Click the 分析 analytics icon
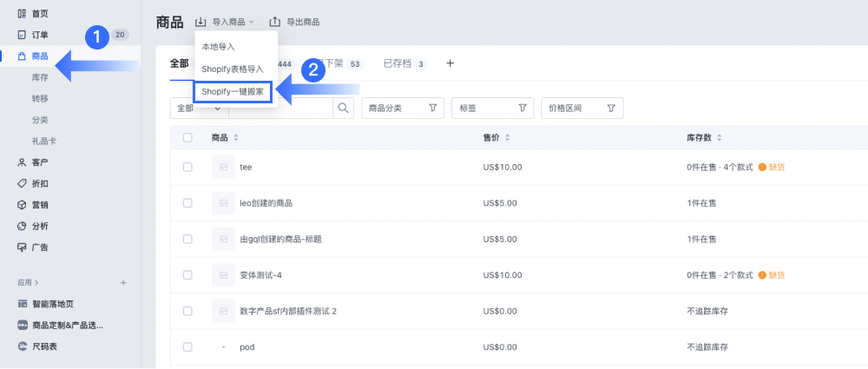The width and height of the screenshot is (868, 369). tap(22, 226)
